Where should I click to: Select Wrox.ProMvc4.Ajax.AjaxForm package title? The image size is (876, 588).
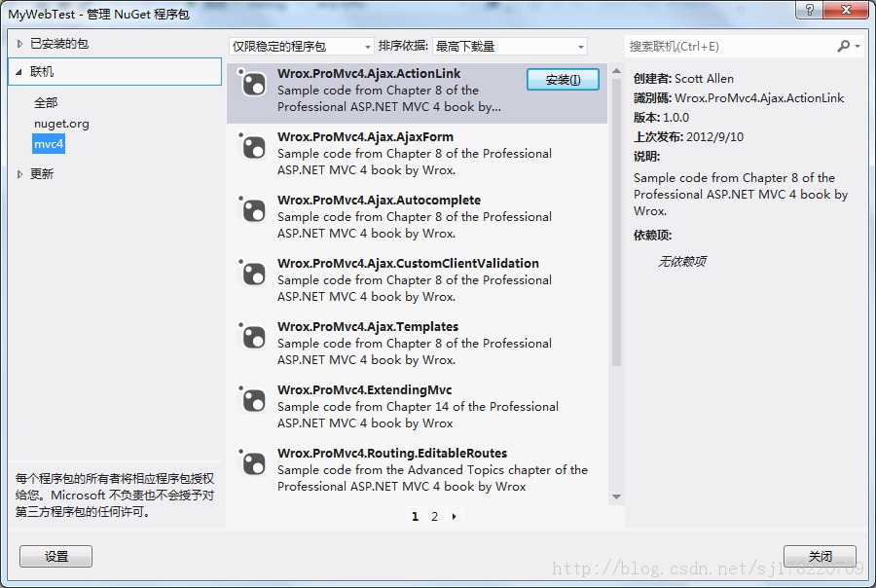tap(365, 137)
